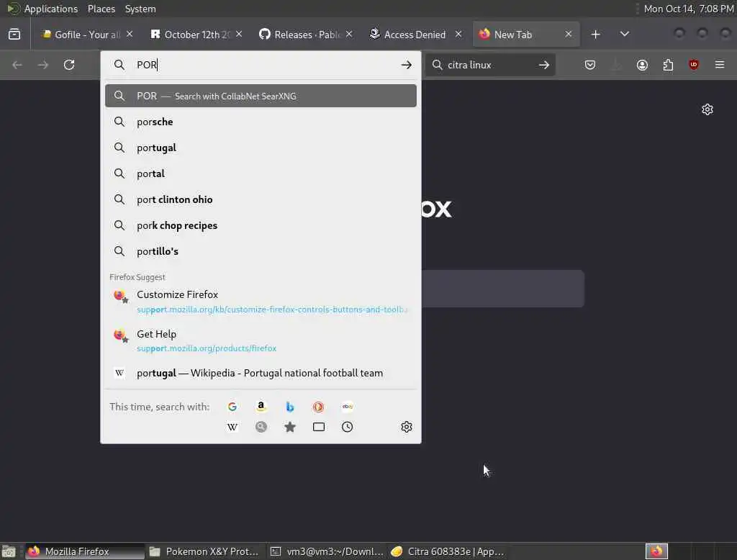Search with the DuckDuckGo engine icon

[318, 407]
